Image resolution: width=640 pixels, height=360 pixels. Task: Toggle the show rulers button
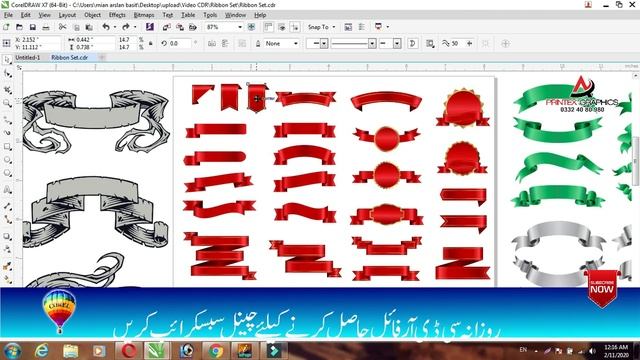(268, 27)
